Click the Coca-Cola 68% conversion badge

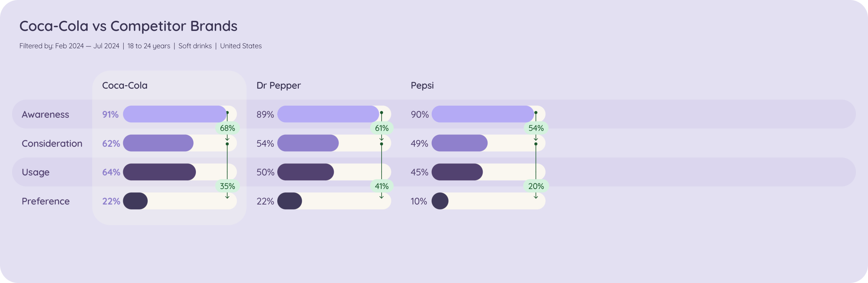(227, 128)
